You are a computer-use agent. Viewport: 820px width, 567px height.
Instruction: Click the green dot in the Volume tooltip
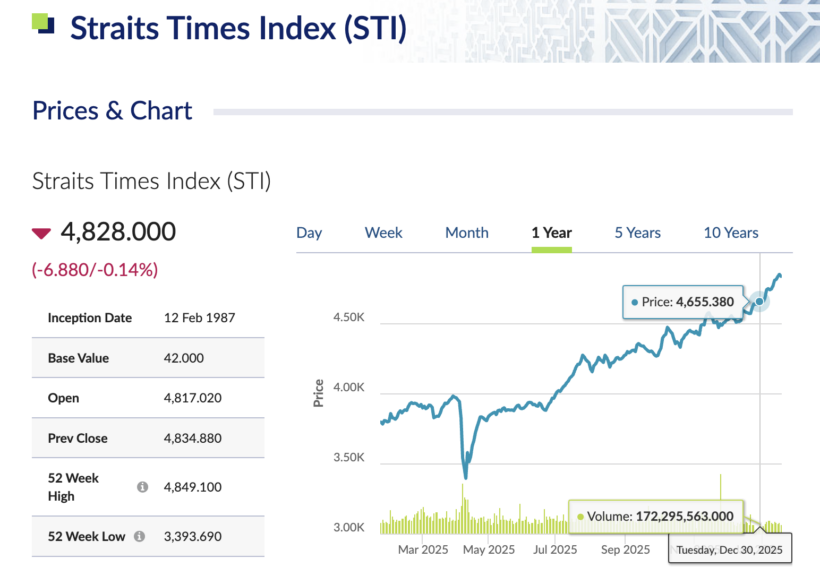tap(580, 517)
